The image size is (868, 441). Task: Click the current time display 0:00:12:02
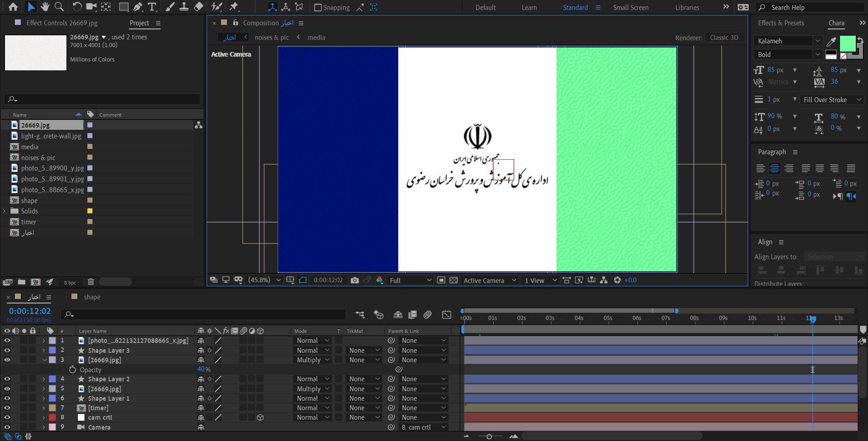pos(29,311)
